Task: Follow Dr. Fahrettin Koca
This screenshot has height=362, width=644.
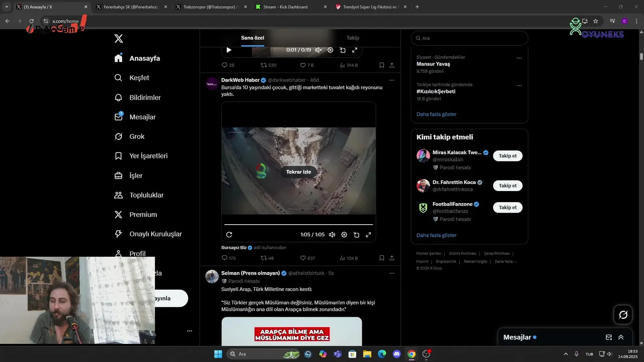Action: [508, 186]
